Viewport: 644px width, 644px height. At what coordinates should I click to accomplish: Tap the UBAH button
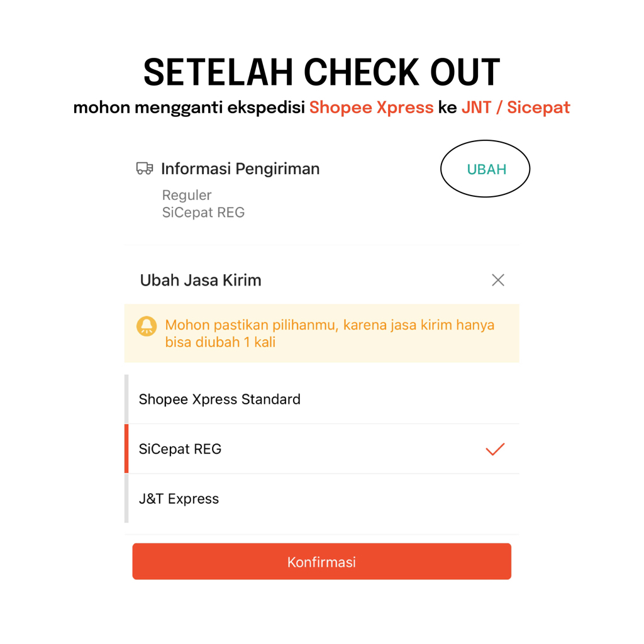(486, 170)
